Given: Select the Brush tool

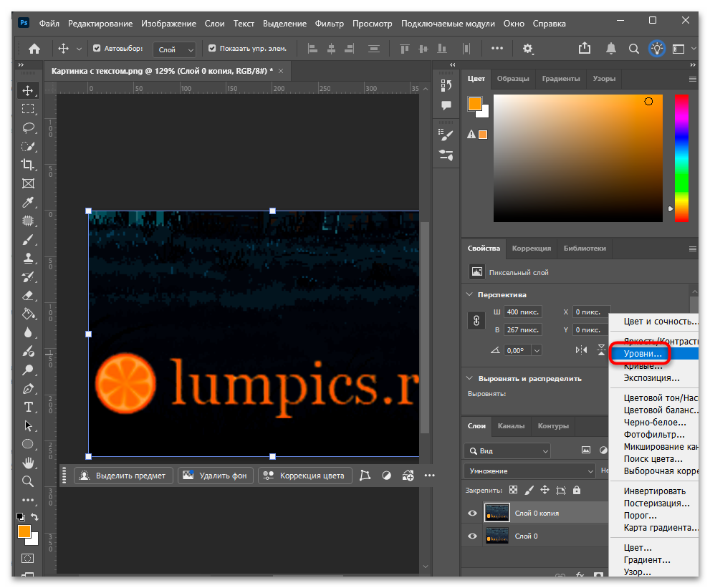Looking at the screenshot, I should [x=28, y=239].
